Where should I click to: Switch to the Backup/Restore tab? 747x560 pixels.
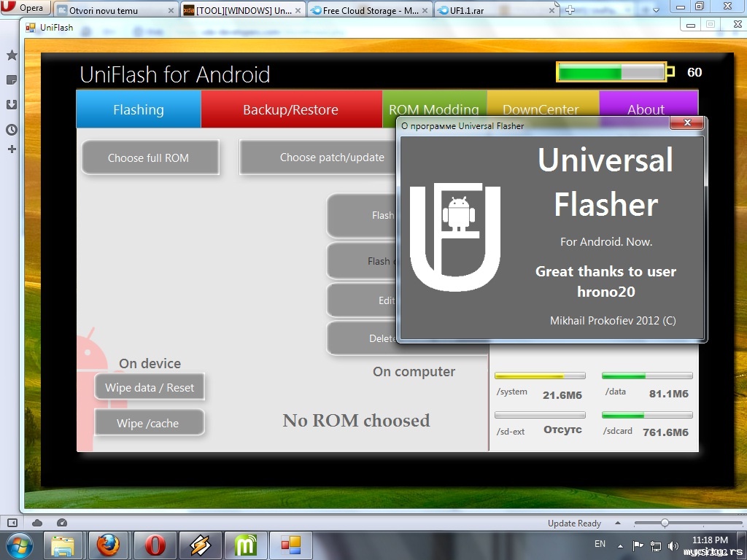coord(290,110)
